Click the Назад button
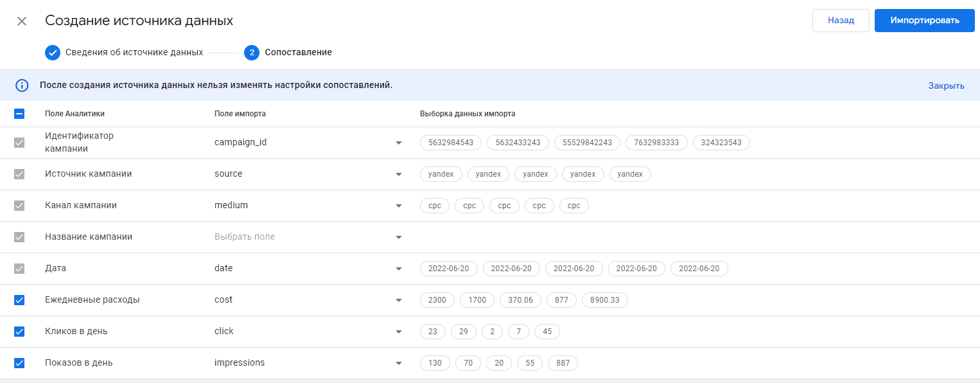 coord(841,21)
